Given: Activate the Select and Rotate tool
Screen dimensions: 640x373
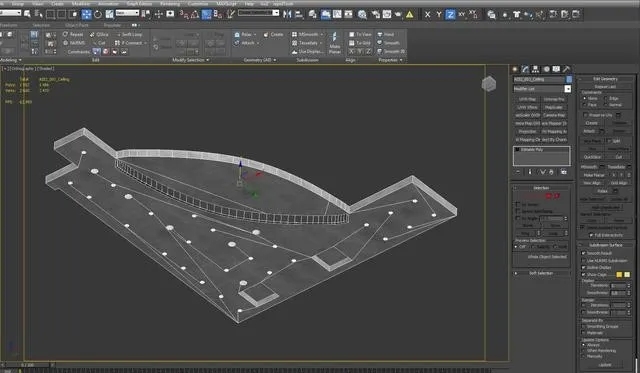Looking at the screenshot, I should pos(98,15).
